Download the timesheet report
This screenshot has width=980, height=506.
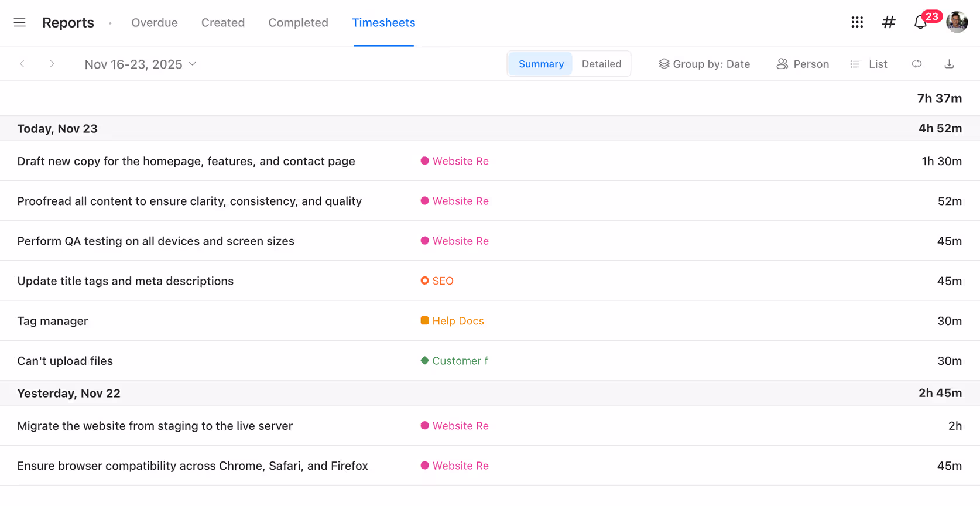tap(949, 64)
